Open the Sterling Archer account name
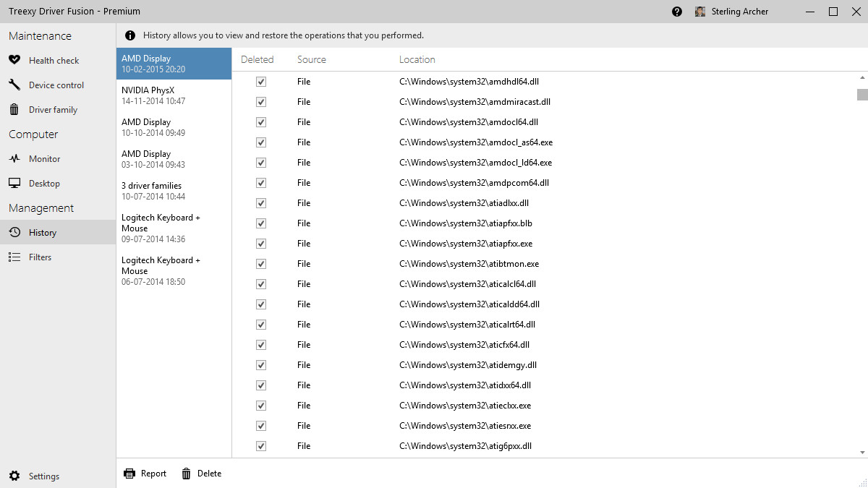This screenshot has width=868, height=488. click(739, 12)
